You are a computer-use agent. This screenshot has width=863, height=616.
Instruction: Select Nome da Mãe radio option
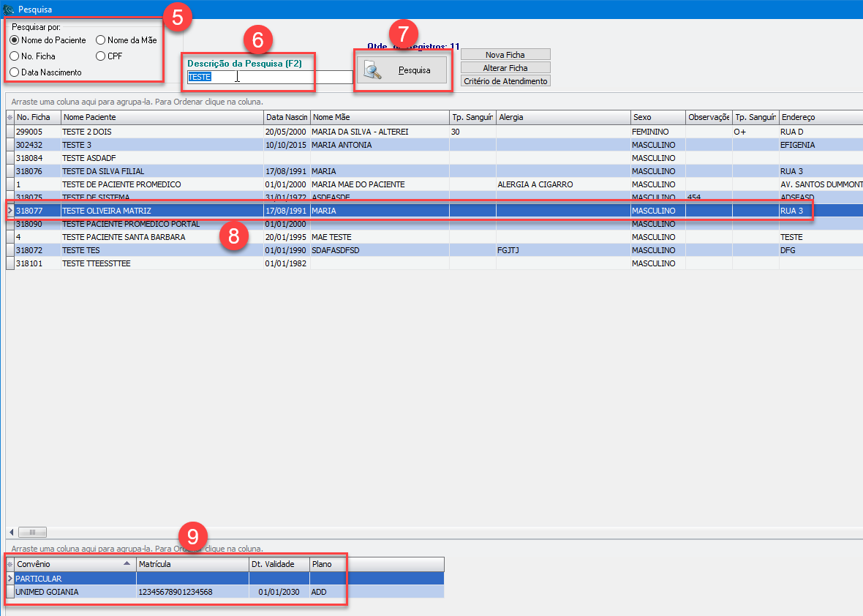[x=101, y=40]
